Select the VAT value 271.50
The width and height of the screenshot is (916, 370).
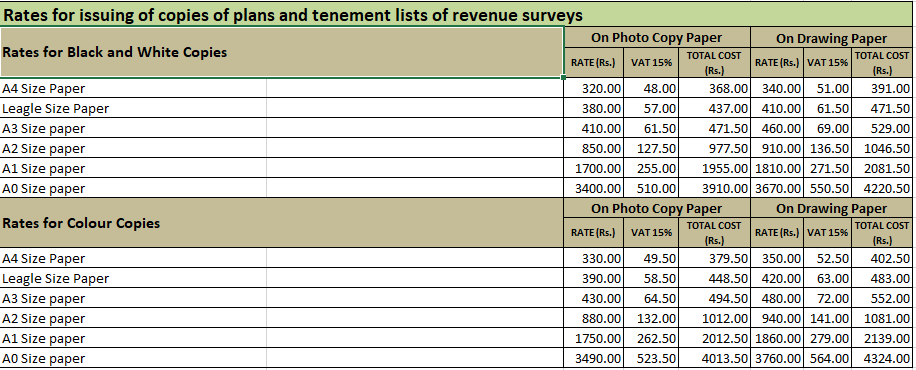(x=828, y=168)
